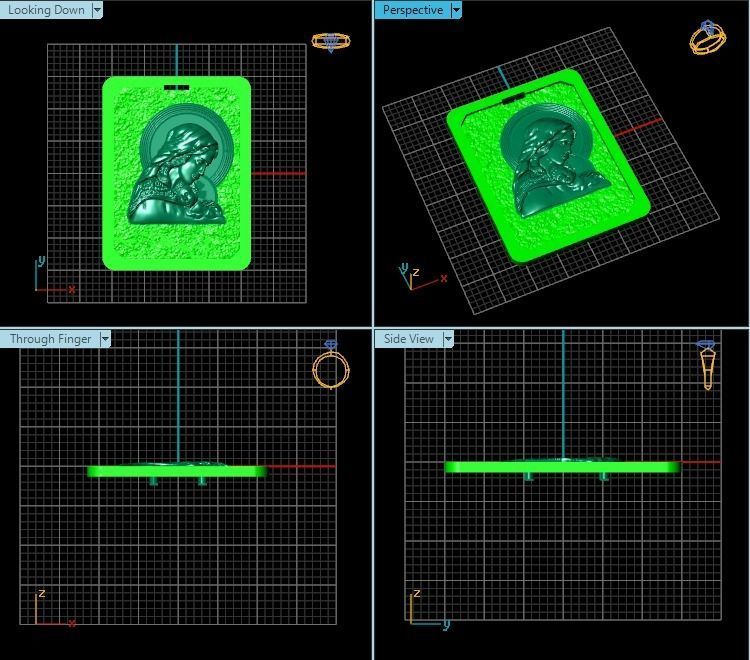Select the flat pendant in Through Finger viewport
Screen dimensions: 750x660
[x=177, y=473]
